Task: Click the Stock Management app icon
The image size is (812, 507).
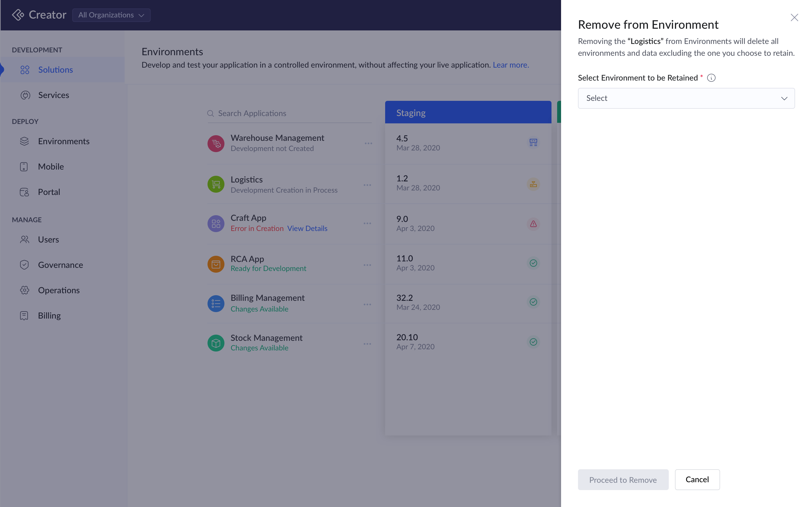Action: pos(216,343)
